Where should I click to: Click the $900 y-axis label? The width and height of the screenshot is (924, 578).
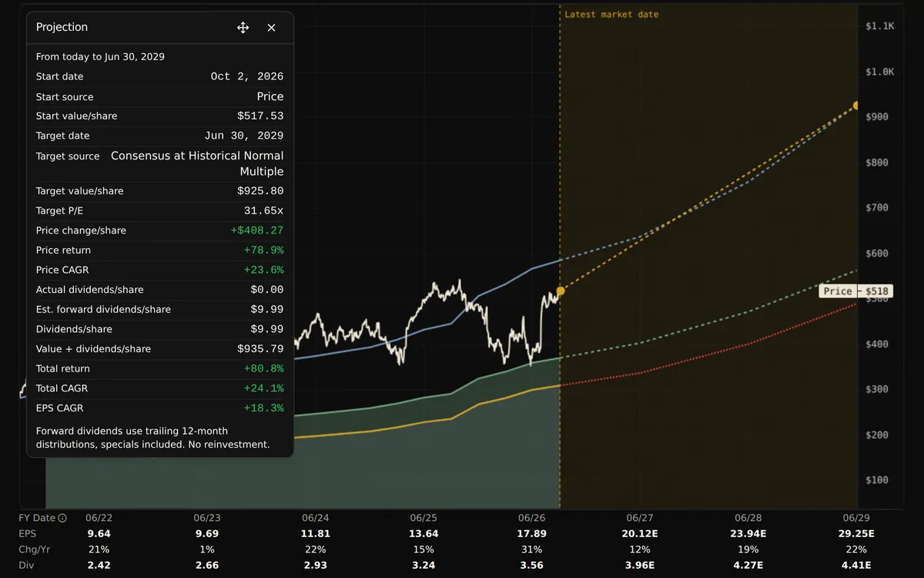tap(877, 117)
